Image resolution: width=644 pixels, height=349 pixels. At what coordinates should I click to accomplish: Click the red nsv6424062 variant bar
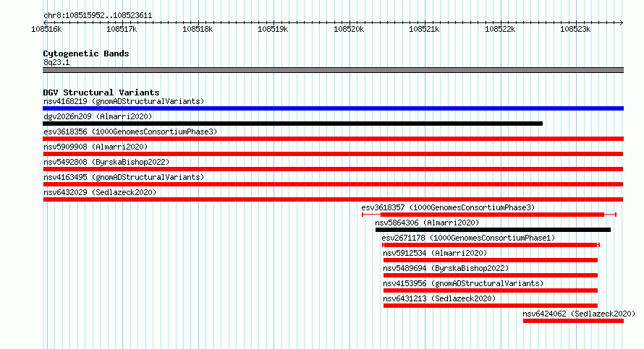tap(573, 321)
